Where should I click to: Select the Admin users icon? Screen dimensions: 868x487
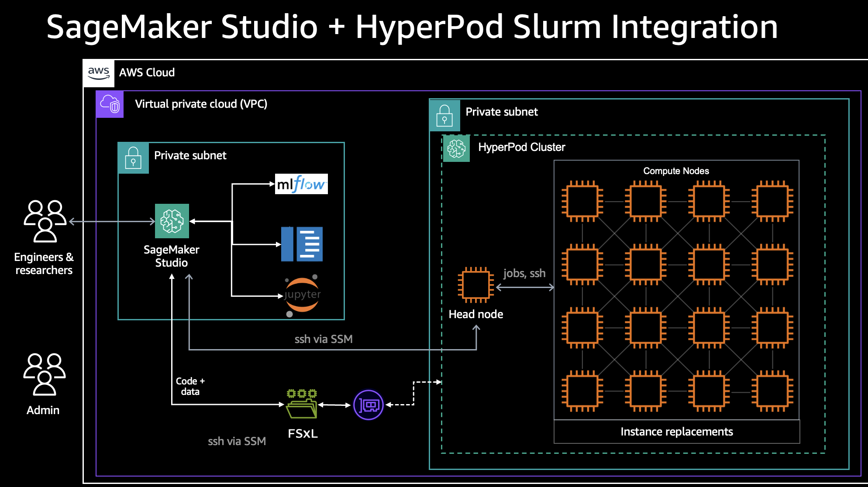45,374
